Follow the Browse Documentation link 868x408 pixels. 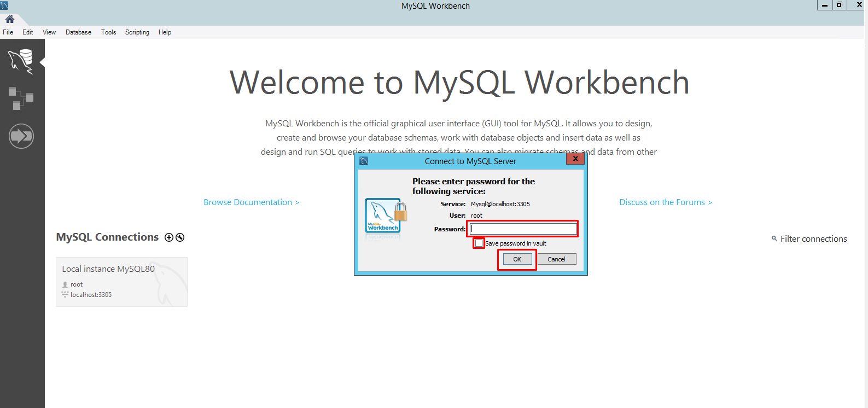252,202
